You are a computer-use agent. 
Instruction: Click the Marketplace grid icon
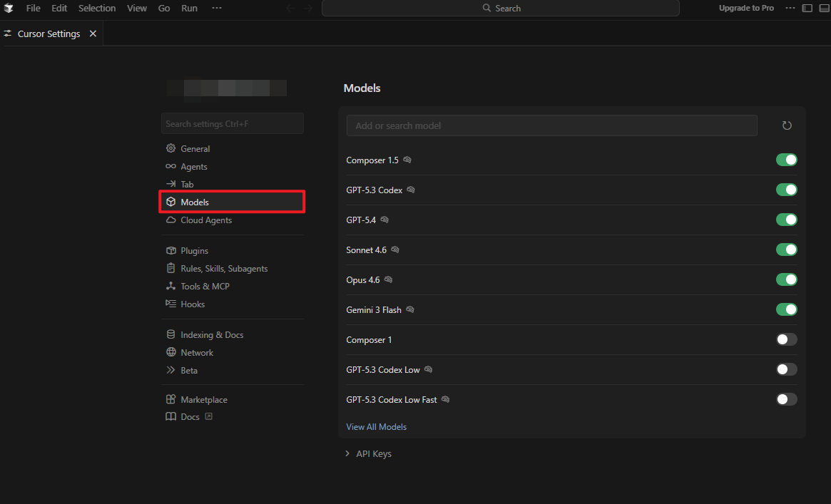pos(170,399)
